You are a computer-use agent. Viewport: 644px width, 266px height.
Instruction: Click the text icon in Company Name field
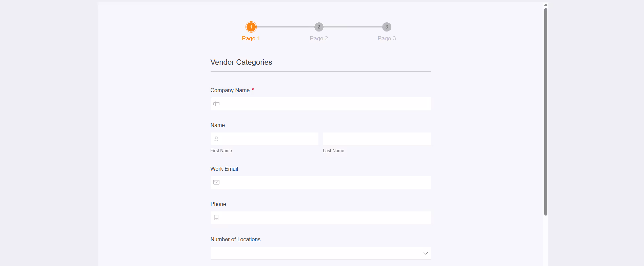[x=216, y=104]
